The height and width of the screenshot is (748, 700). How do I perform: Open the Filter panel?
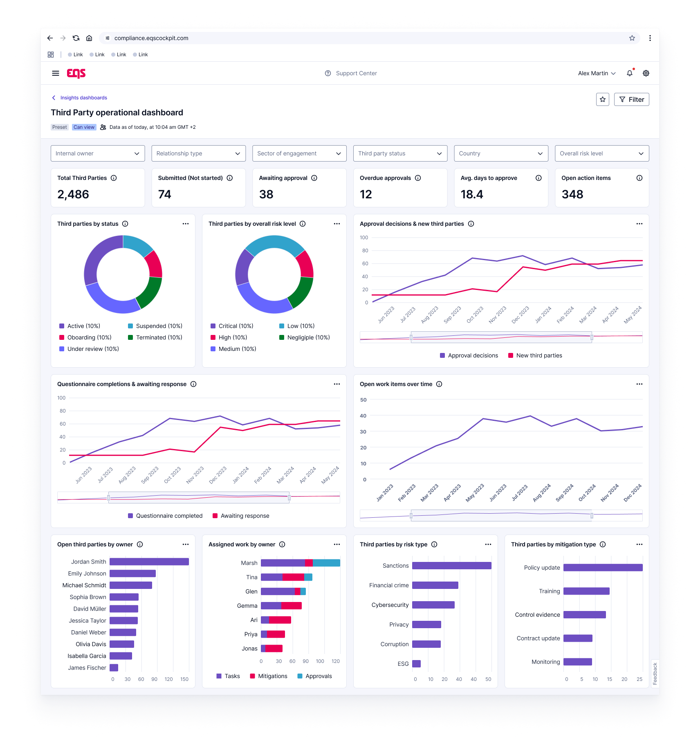(x=632, y=99)
